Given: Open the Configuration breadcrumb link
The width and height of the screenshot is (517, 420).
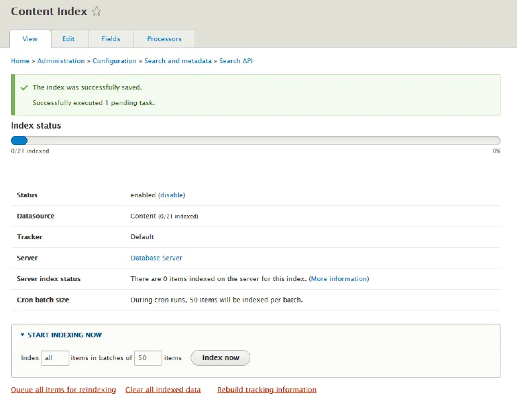Looking at the screenshot, I should (x=114, y=61).
